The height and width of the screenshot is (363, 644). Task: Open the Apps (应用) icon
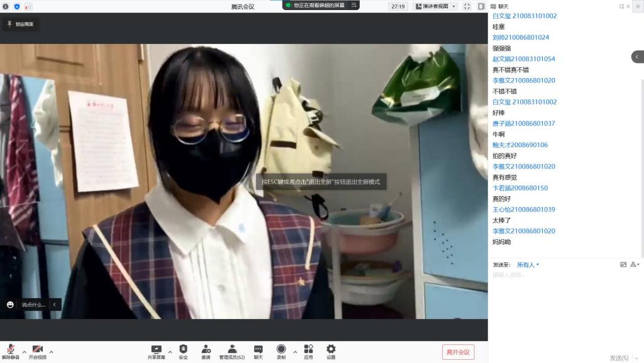point(308,349)
